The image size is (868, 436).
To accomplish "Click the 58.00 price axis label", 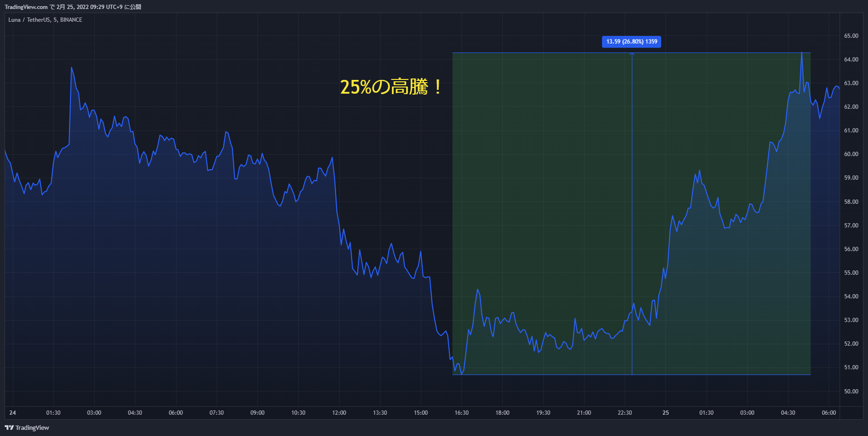I will pos(851,202).
